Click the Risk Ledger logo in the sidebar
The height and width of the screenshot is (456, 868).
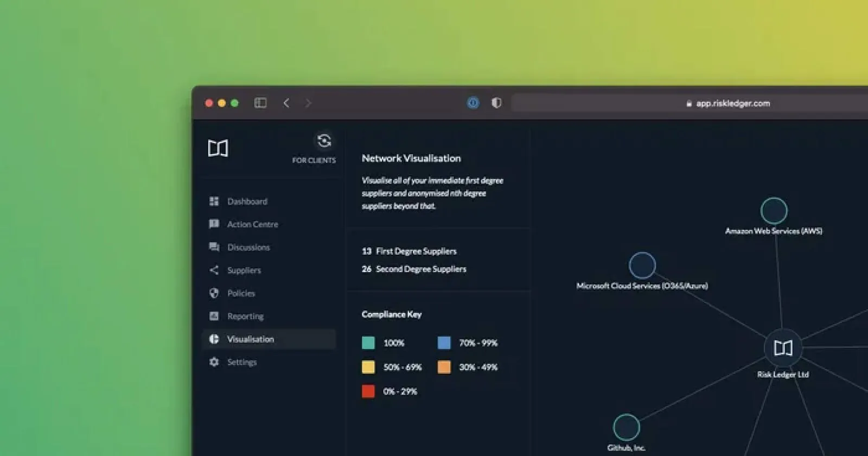tap(218, 148)
